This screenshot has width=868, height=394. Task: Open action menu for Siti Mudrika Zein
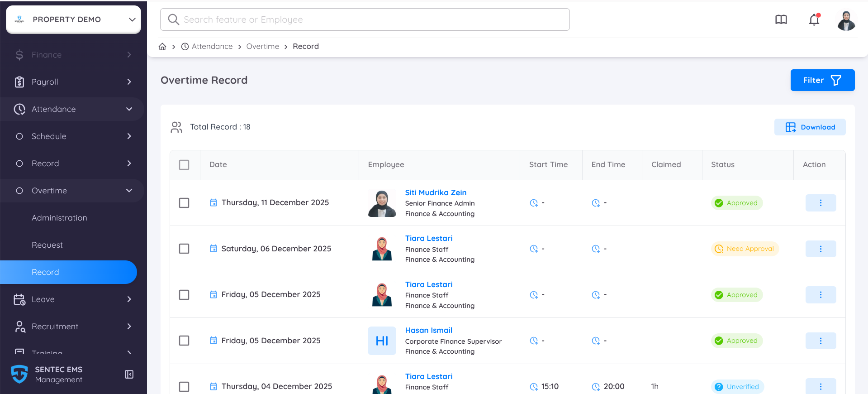(821, 203)
